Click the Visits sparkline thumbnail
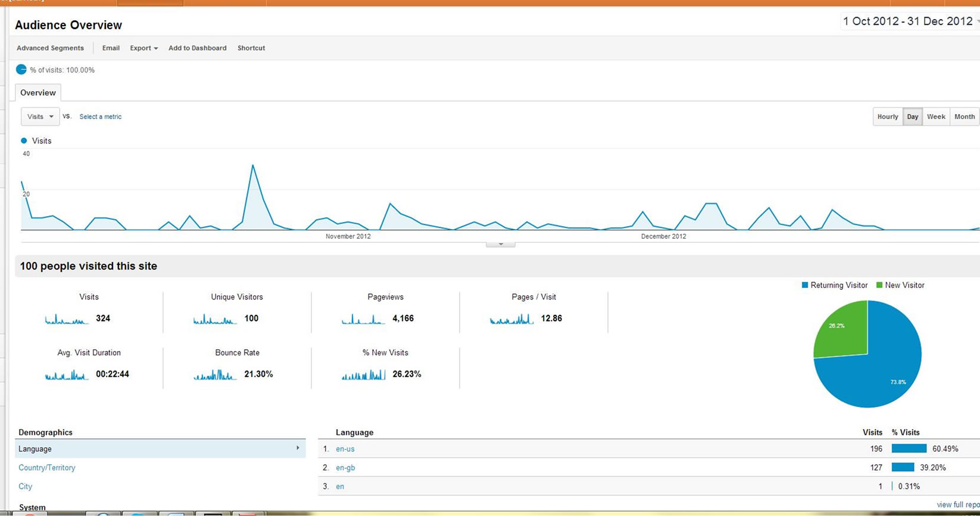Image resolution: width=980 pixels, height=516 pixels. point(66,320)
